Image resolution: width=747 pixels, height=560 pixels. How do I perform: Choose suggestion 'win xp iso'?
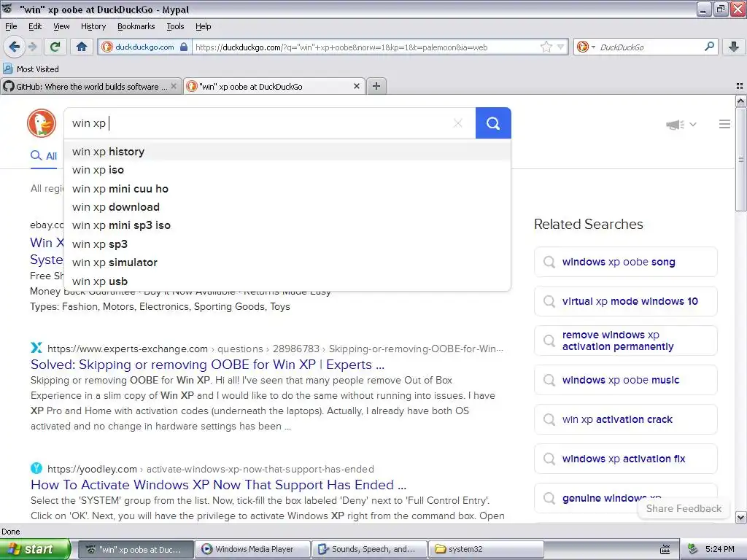(287, 170)
